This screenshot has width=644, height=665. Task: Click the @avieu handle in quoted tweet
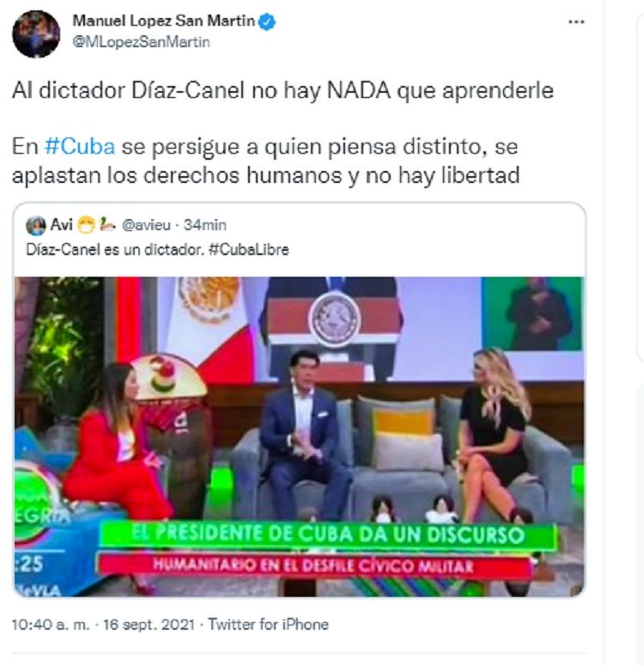[146, 225]
